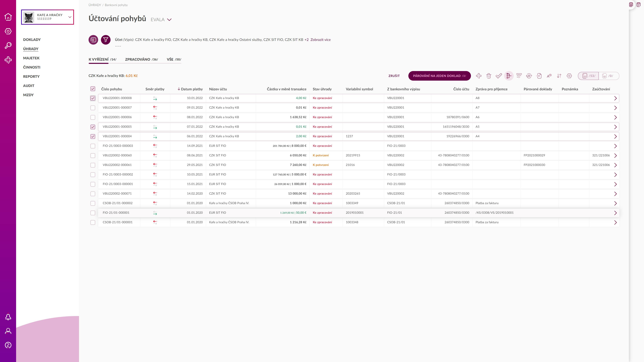
Task: Switch to VŠE /50/ tab
Action: [x=174, y=59]
